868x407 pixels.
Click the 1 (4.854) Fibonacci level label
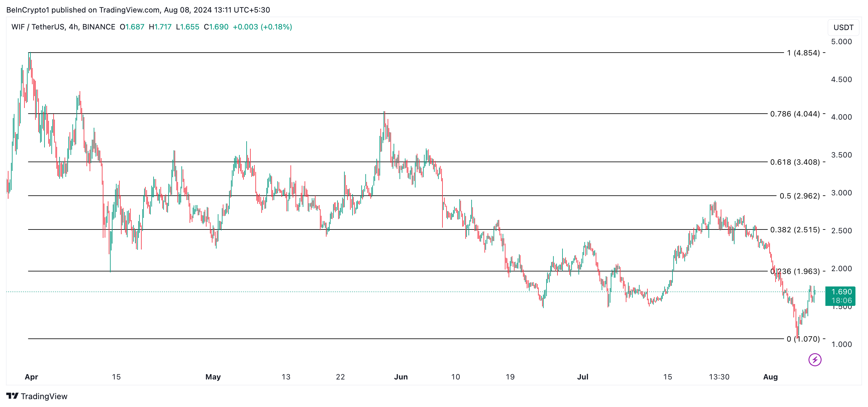803,53
